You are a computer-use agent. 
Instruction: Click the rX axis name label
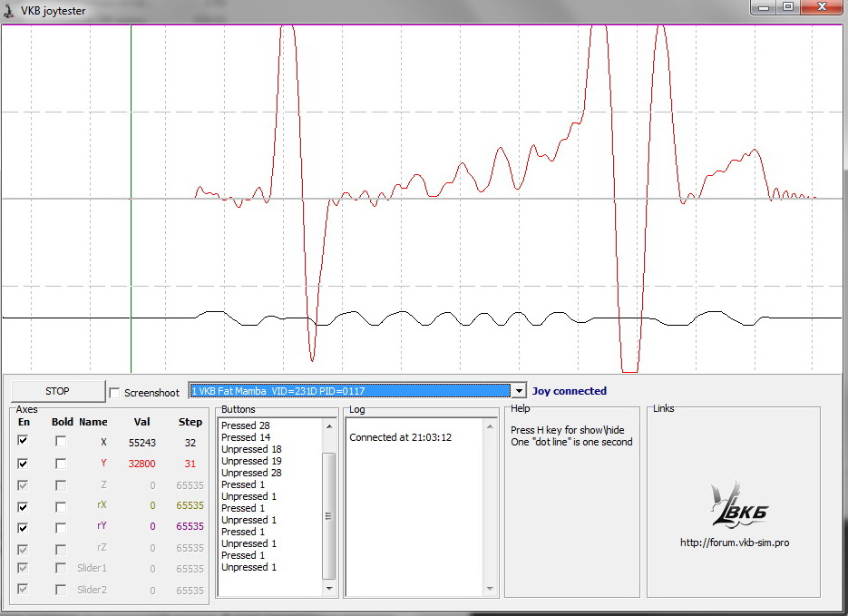[102, 504]
